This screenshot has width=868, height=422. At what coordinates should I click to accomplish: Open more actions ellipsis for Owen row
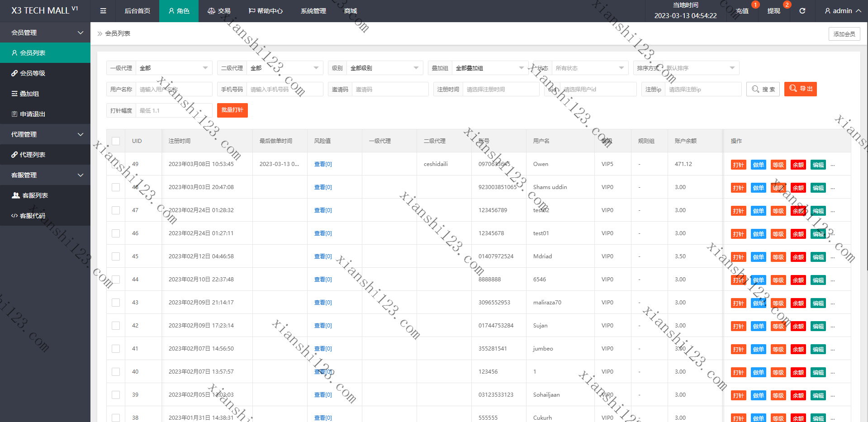coord(833,165)
